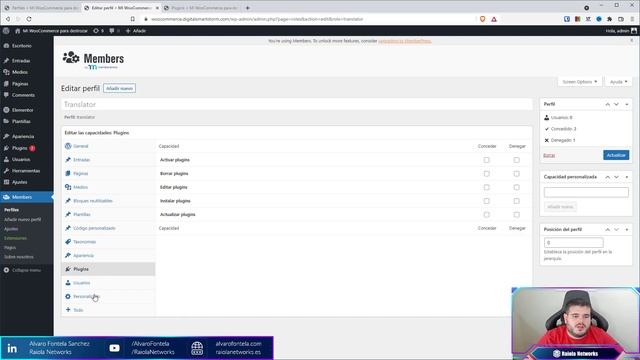Viewport: 640px width, 360px height.
Task: Click the Posición del perfil number field
Action: [573, 242]
